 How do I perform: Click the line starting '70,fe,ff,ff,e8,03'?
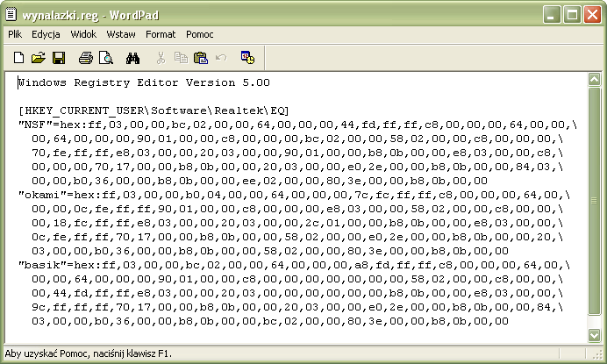click(x=297, y=153)
